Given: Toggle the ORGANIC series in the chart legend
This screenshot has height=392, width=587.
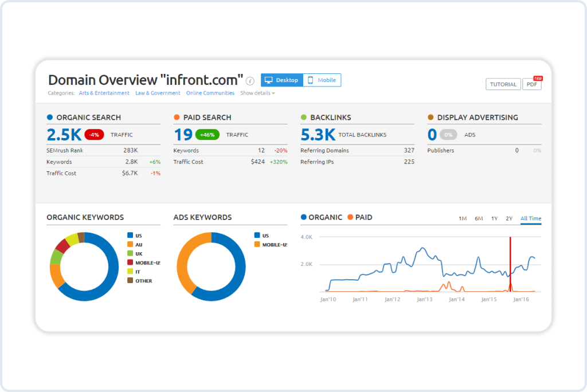Looking at the screenshot, I should [x=322, y=217].
